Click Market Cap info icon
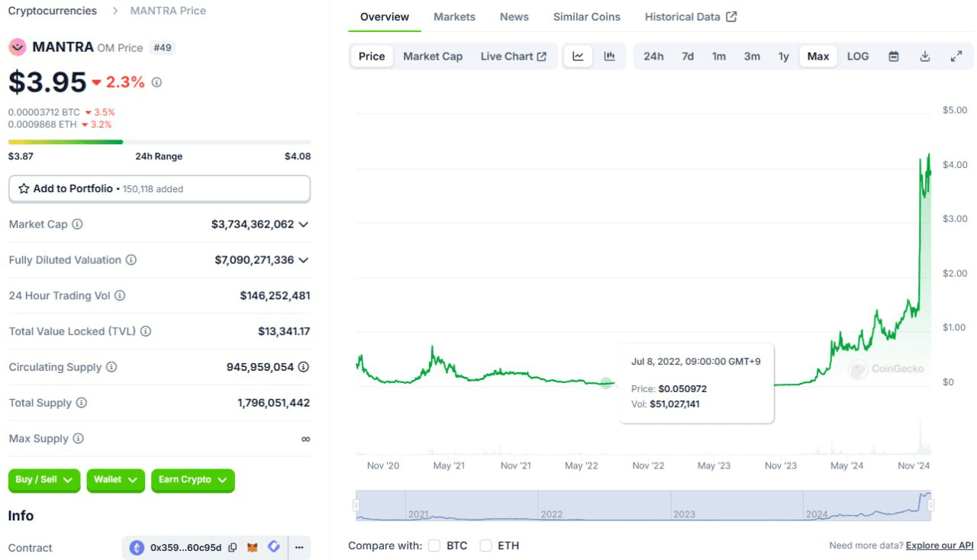Image resolution: width=977 pixels, height=560 pixels. [x=77, y=224]
